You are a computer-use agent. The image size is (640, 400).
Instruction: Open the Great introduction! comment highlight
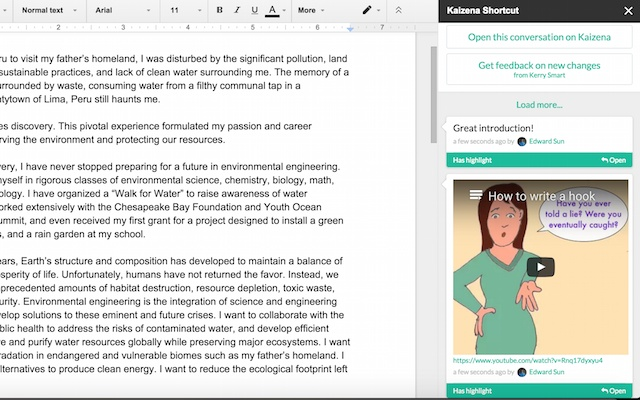pyautogui.click(x=613, y=160)
